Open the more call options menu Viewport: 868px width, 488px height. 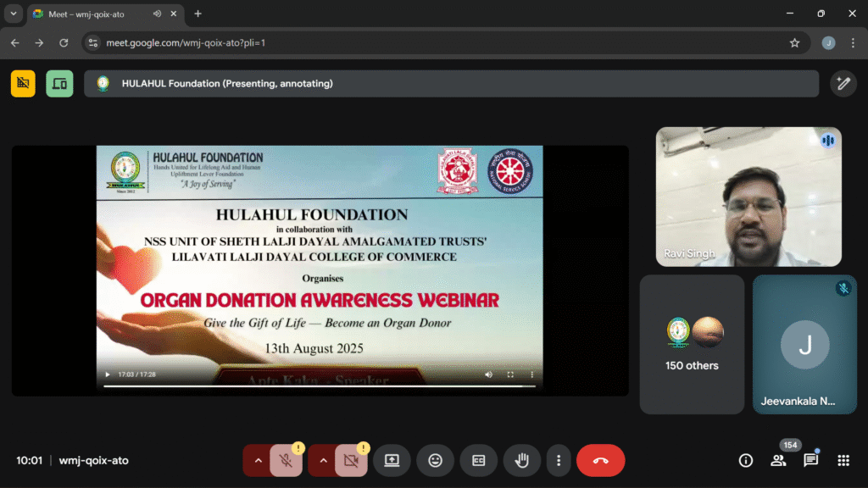pyautogui.click(x=559, y=460)
